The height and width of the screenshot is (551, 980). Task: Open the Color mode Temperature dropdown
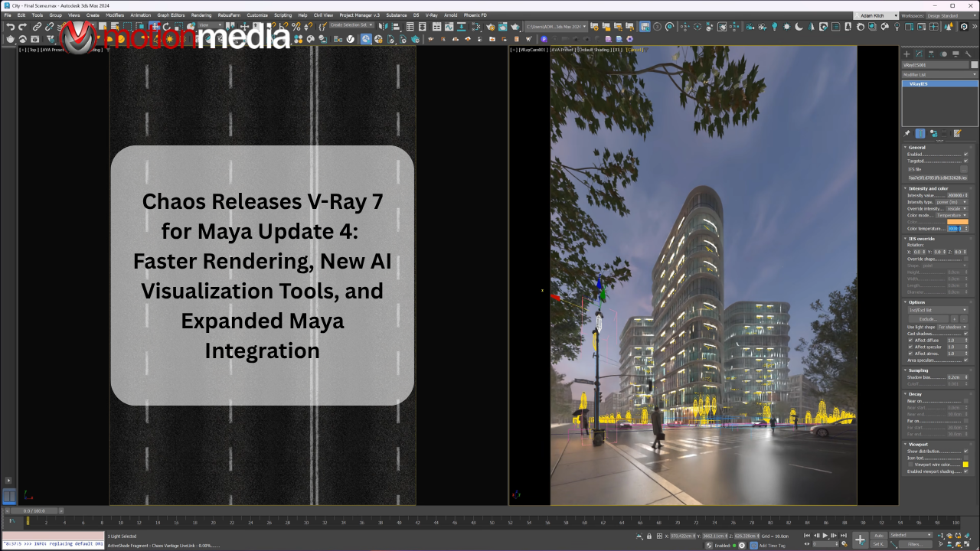tap(952, 215)
